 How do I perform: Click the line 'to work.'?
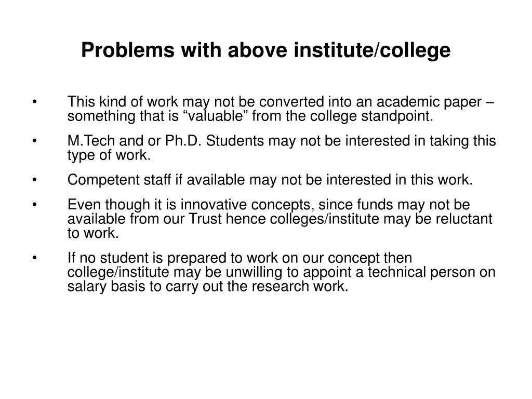pyautogui.click(x=93, y=233)
